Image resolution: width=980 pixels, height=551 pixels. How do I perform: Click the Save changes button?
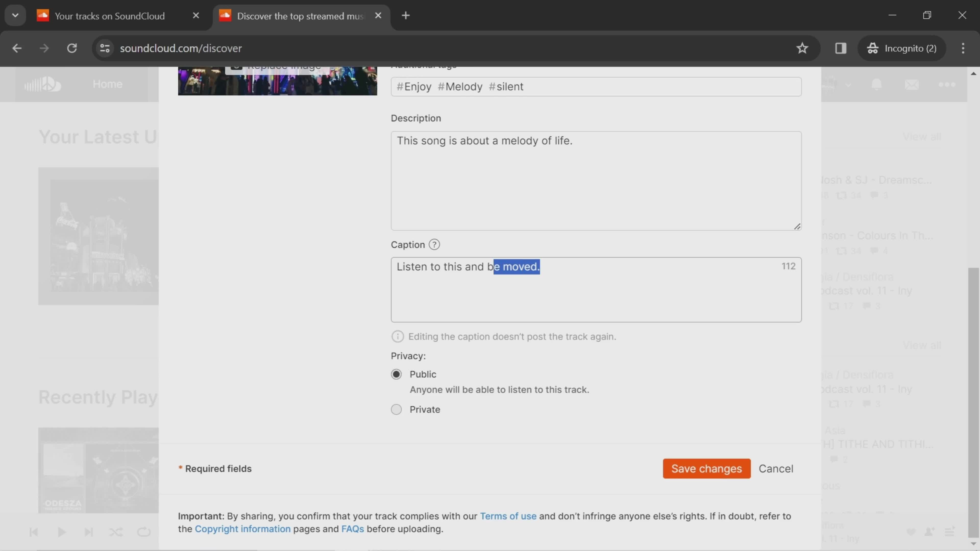tap(706, 468)
